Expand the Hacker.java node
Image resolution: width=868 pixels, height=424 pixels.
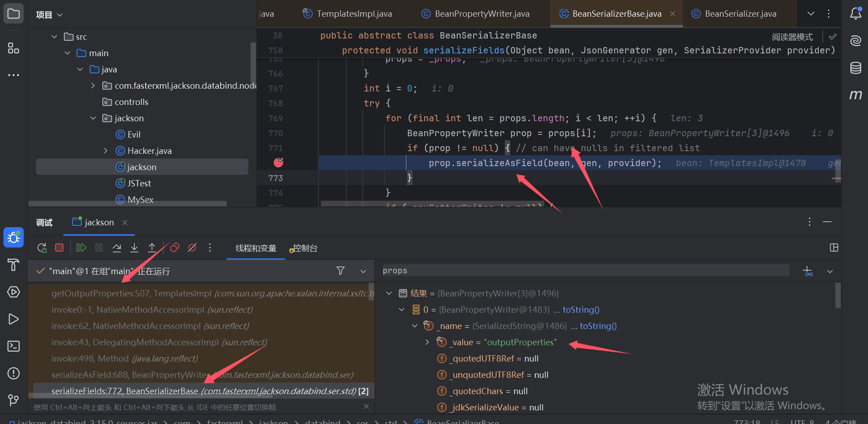106,151
